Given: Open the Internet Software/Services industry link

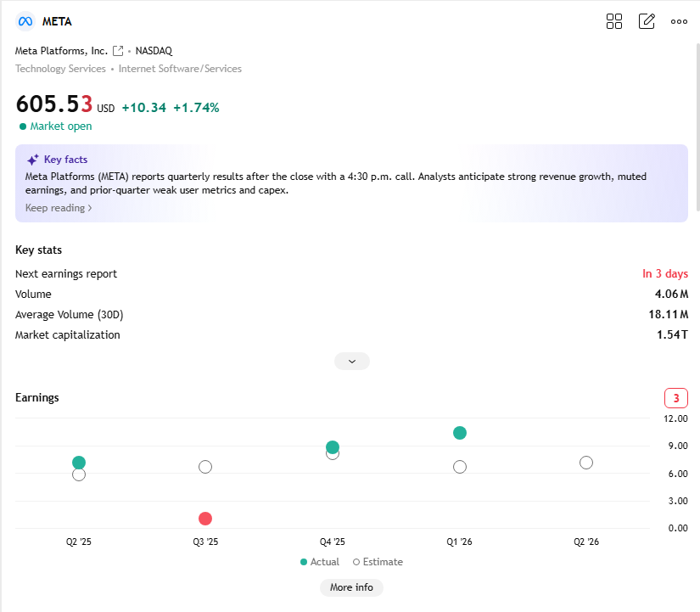Looking at the screenshot, I should click(180, 69).
